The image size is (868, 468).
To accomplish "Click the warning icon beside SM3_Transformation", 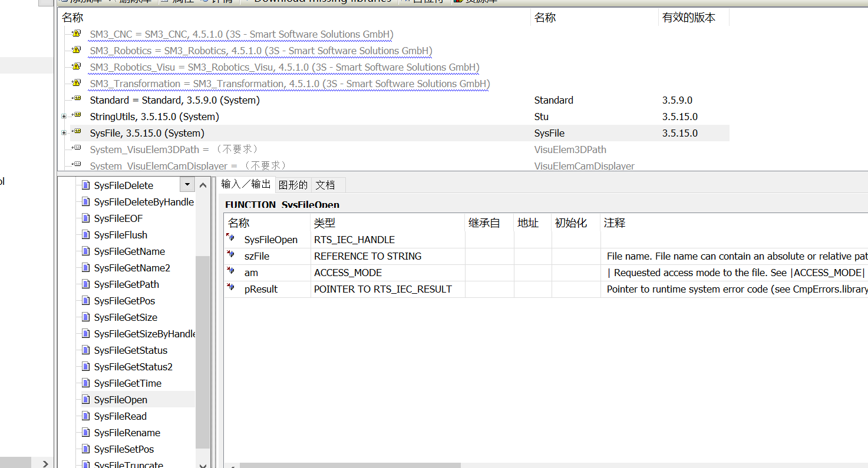I will point(76,83).
